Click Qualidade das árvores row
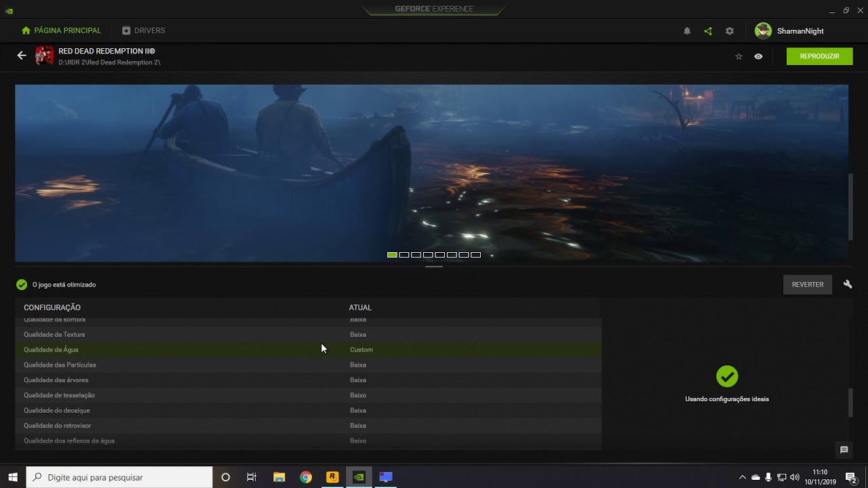This screenshot has height=488, width=868. point(309,380)
